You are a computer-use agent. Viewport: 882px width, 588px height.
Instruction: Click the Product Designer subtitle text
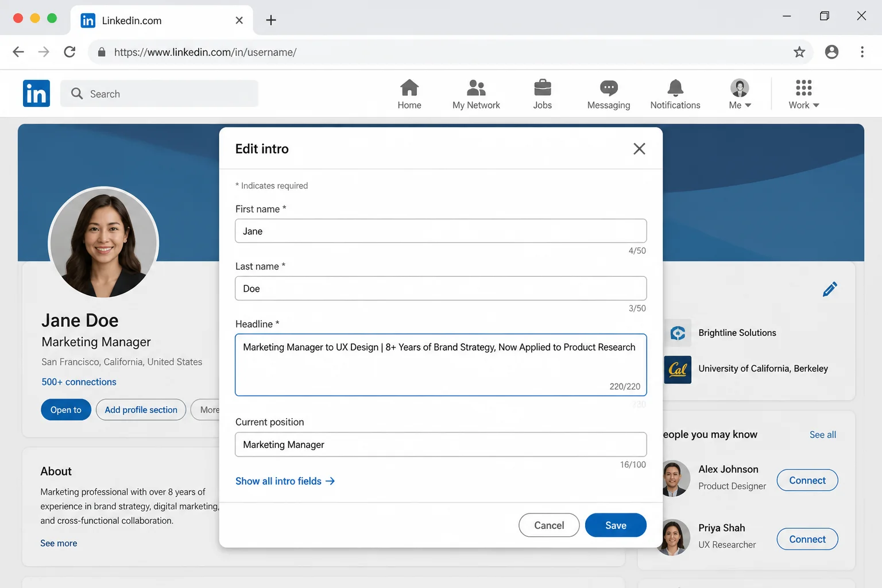click(732, 486)
